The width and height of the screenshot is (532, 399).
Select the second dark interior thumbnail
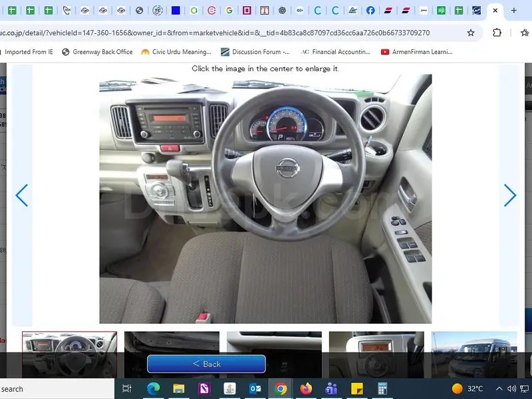[x=172, y=354]
